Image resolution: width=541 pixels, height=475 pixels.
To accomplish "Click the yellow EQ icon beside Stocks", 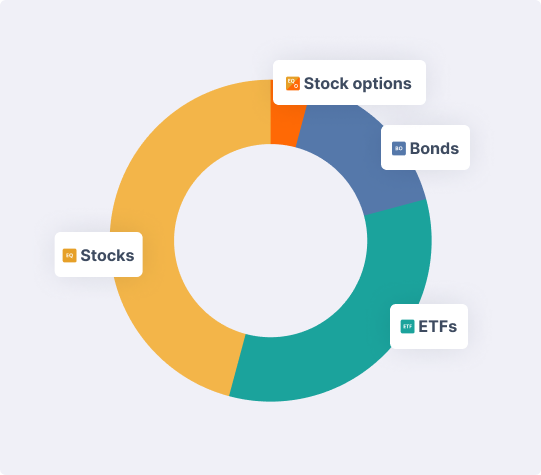I will pos(69,255).
